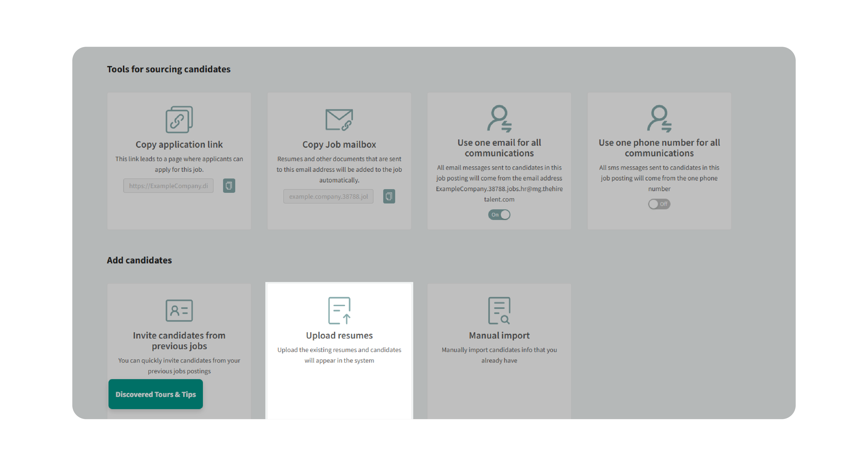This screenshot has height=466, width=868.
Task: Turn off one email for all communications
Action: 499,215
